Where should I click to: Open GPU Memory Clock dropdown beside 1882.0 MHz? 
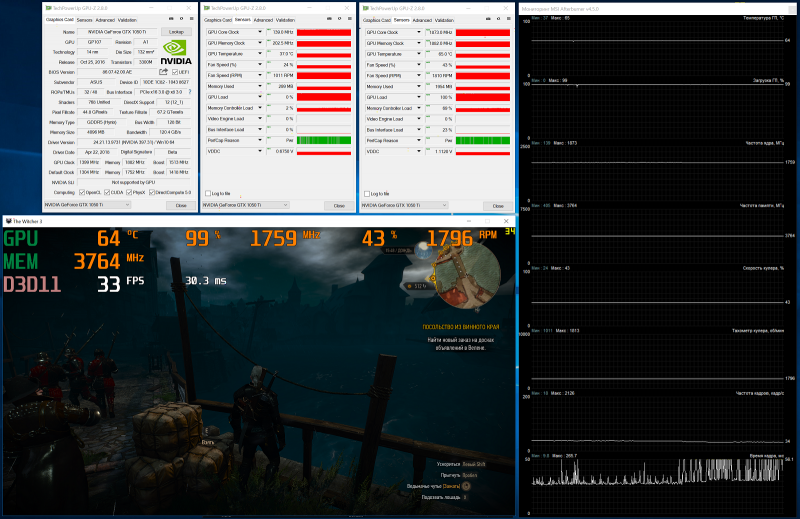pyautogui.click(x=419, y=43)
